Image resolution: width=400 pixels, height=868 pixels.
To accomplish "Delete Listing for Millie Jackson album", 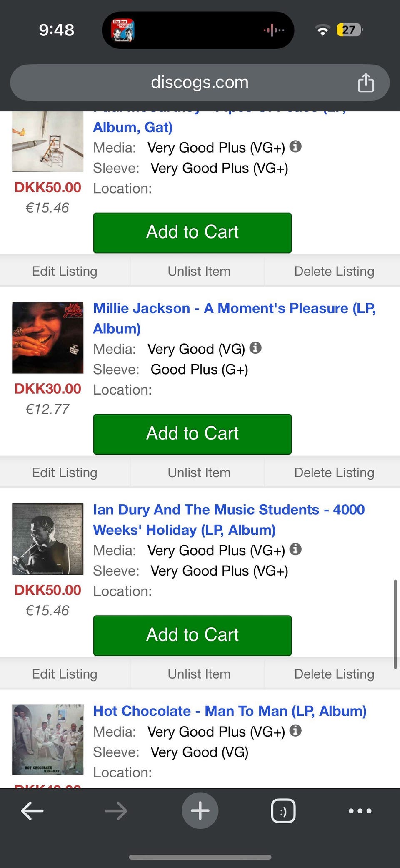I will tap(334, 473).
